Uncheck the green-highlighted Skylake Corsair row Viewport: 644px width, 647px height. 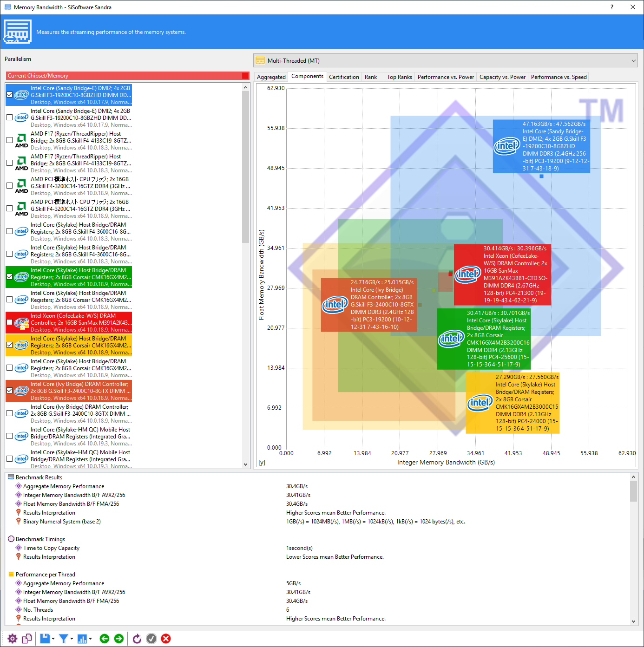tap(9, 277)
